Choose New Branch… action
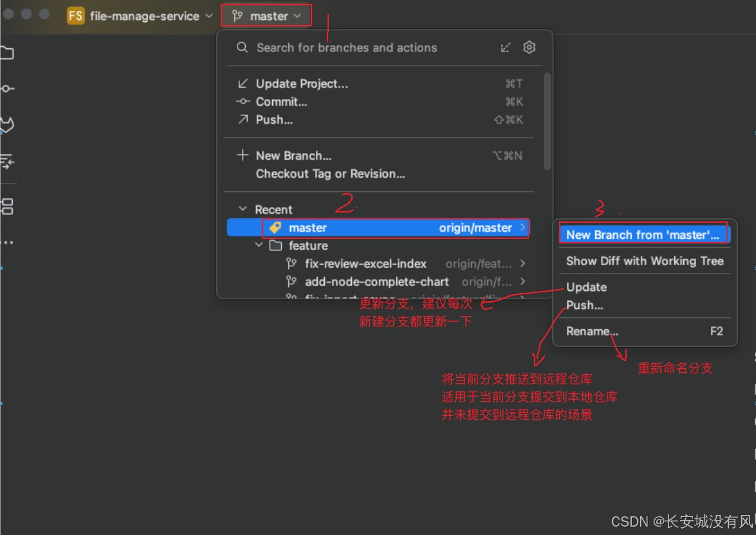Viewport: 756px width, 535px height. click(x=380, y=155)
